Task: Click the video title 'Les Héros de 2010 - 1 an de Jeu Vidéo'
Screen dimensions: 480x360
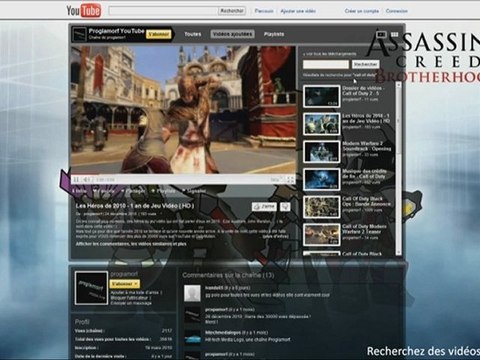Action: pos(135,206)
